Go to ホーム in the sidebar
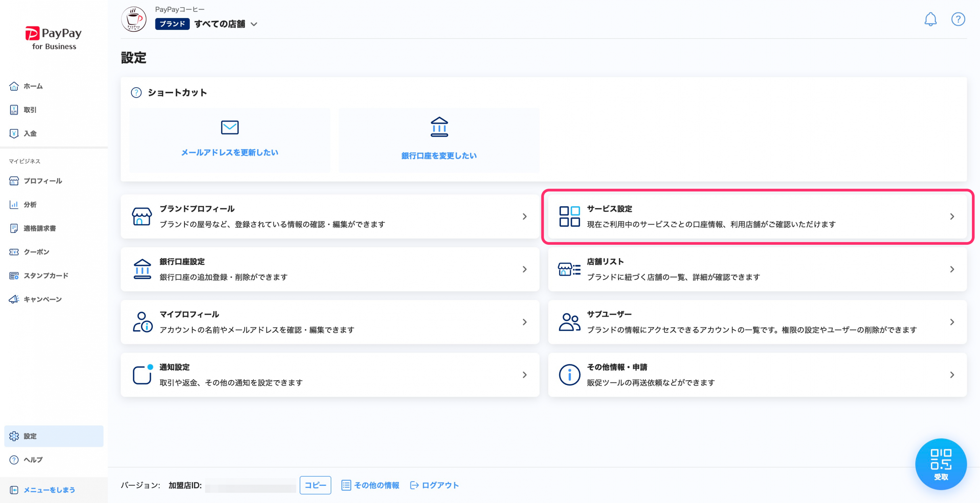 [x=33, y=86]
